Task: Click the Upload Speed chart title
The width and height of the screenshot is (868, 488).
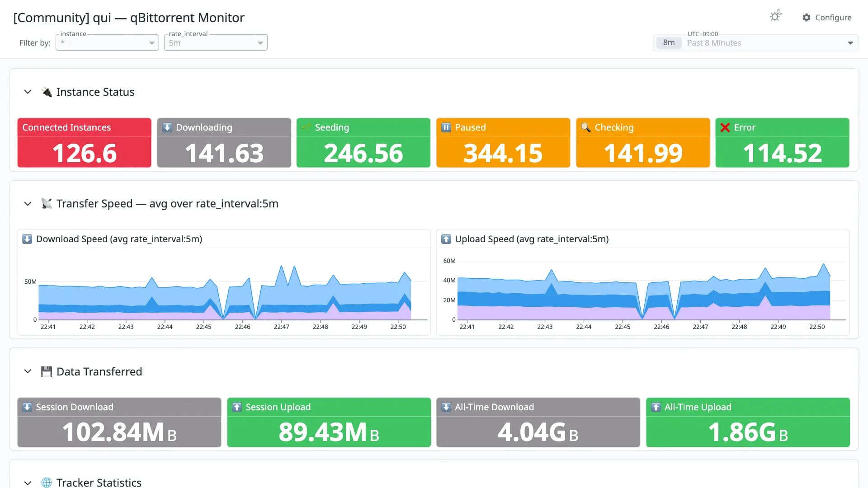Action: [532, 239]
